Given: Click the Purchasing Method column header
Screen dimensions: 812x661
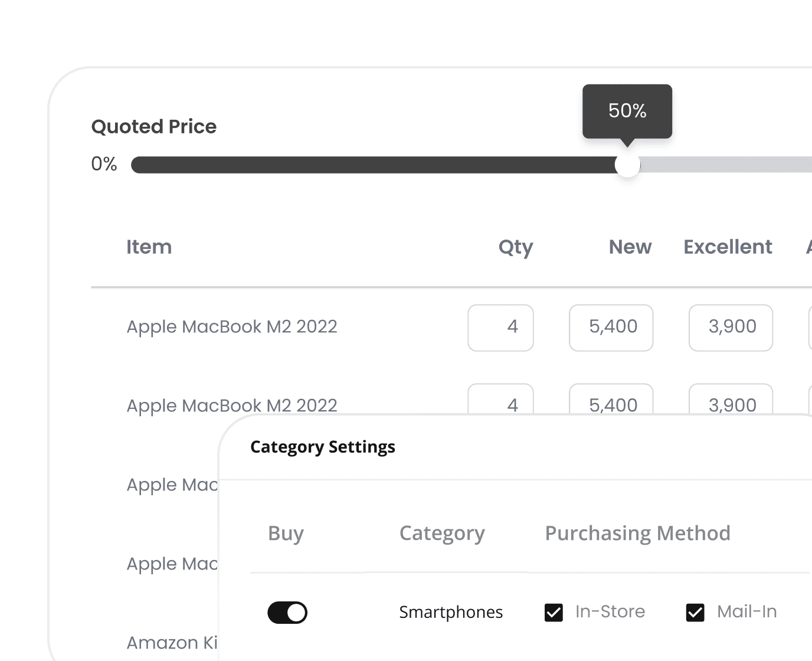Looking at the screenshot, I should click(637, 534).
